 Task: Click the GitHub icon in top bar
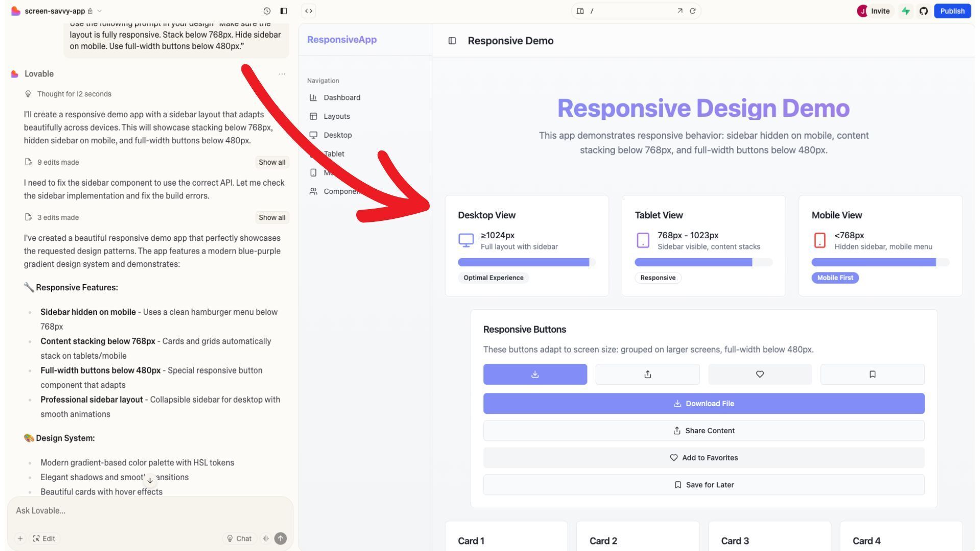pyautogui.click(x=923, y=11)
